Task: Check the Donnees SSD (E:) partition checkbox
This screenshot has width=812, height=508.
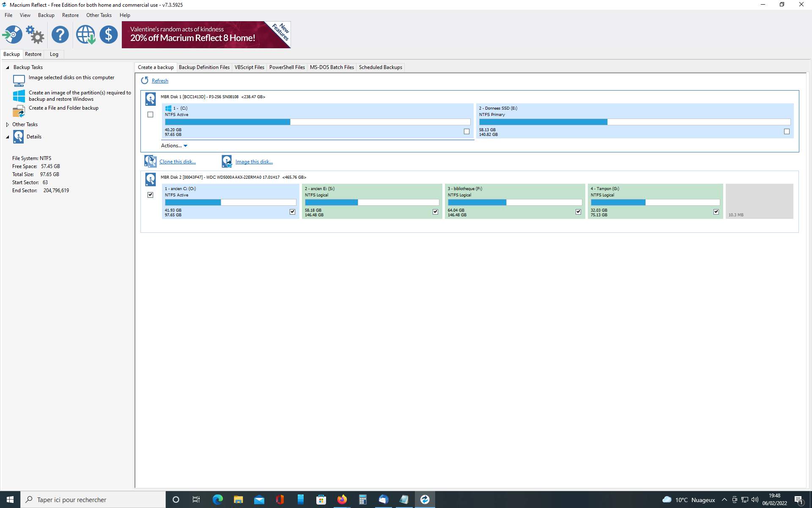Action: click(787, 132)
